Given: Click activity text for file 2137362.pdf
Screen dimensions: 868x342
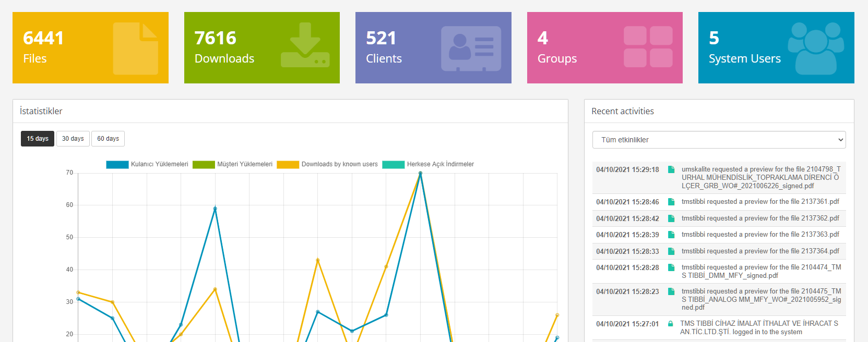Looking at the screenshot, I should 760,218.
